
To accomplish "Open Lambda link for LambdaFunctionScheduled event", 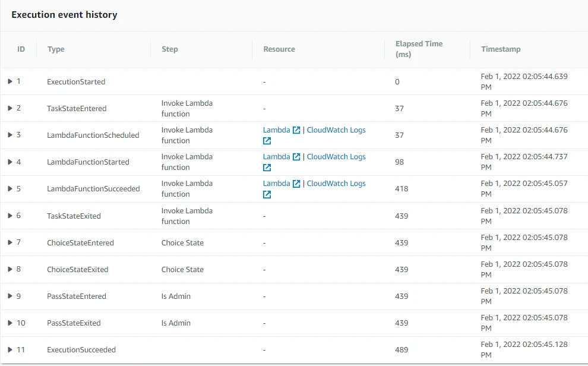I will pyautogui.click(x=276, y=130).
